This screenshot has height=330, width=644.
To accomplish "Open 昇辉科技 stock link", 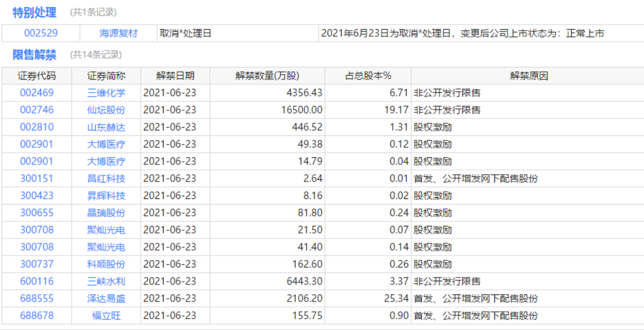I will coord(106,196).
